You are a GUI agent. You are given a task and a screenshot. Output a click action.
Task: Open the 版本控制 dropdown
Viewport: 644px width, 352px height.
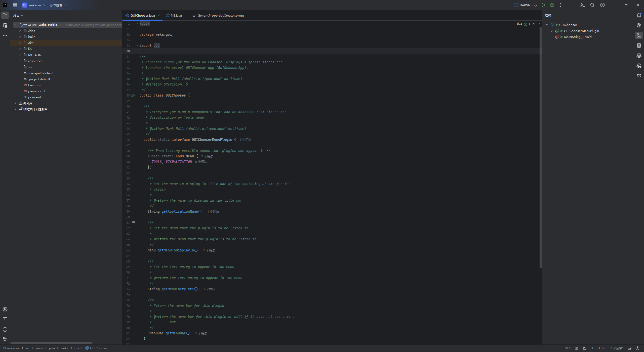[x=58, y=5]
